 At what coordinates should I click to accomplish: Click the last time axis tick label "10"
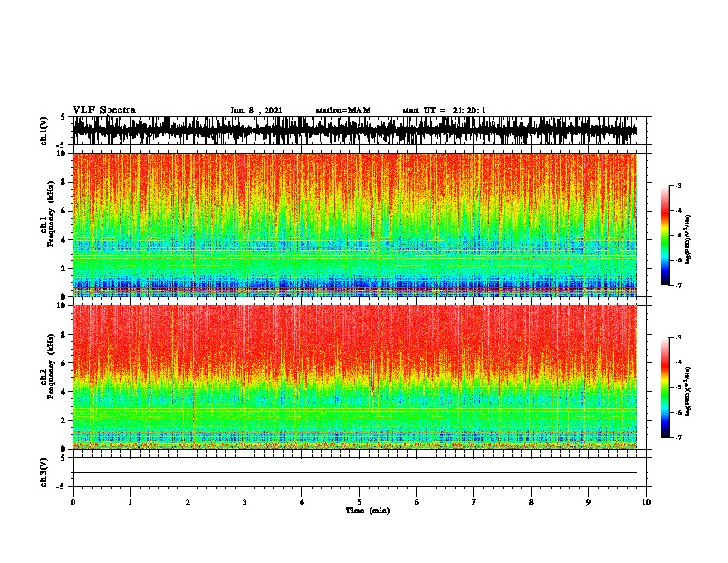(646, 502)
